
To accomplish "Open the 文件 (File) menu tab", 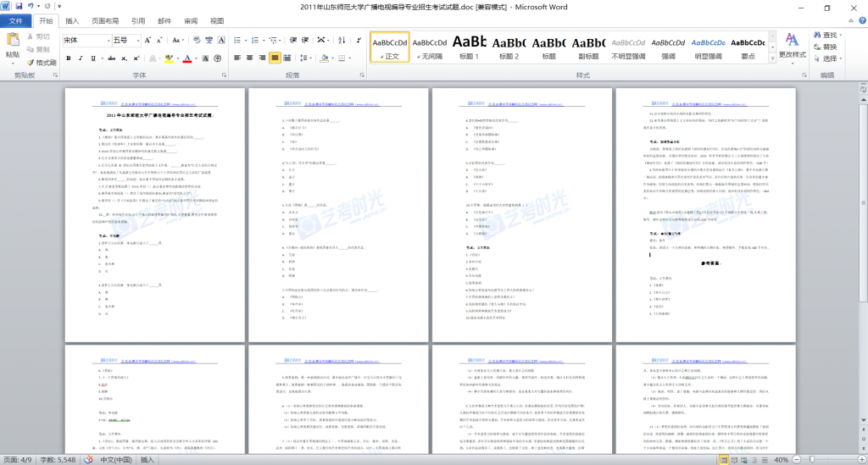I will click(x=15, y=20).
